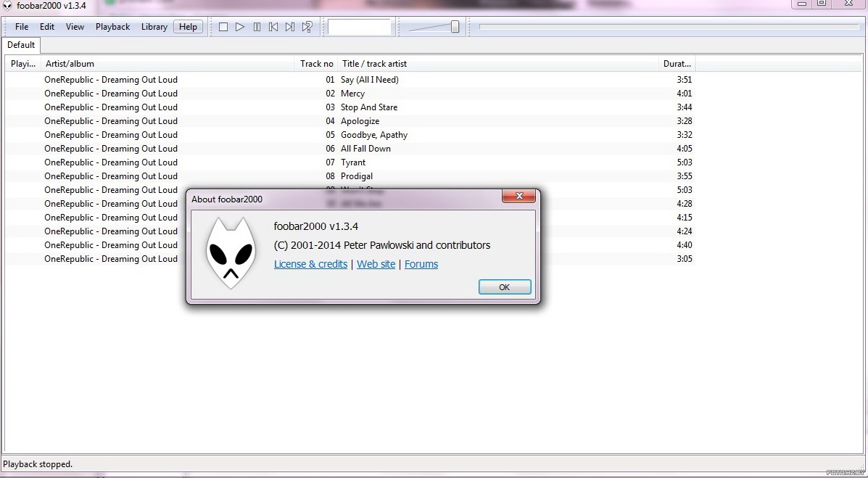
Task: Open the Playback menu
Action: 113,27
